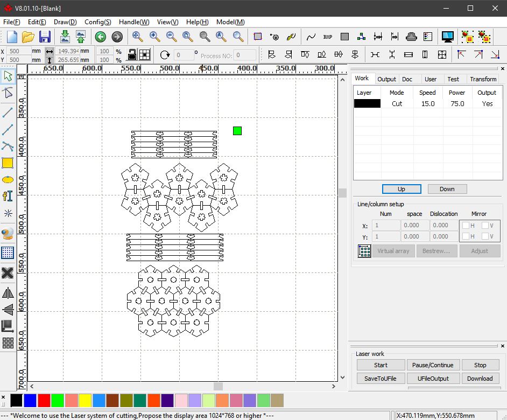Select the arrow selection tool
Image resolution: width=507 pixels, height=420 pixels.
(8, 76)
